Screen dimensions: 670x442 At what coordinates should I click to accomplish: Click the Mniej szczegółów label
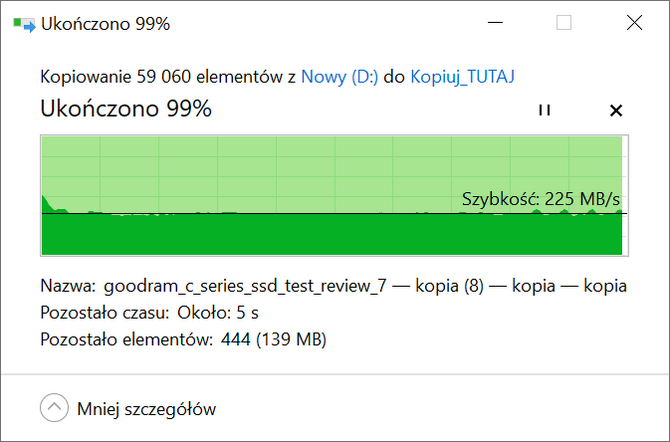point(147,409)
